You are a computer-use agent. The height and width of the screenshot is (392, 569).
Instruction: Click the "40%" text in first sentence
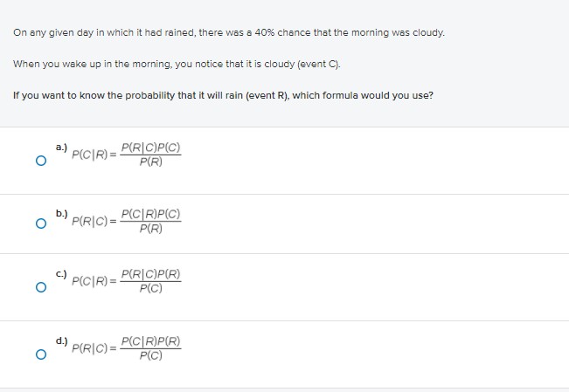tap(265, 32)
